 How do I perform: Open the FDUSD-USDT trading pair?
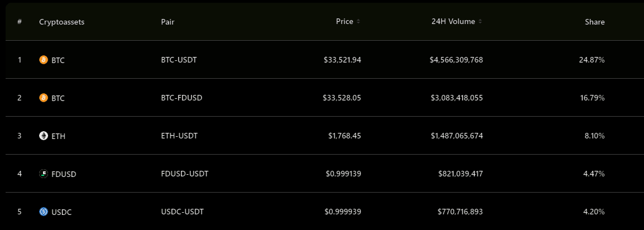pos(184,174)
